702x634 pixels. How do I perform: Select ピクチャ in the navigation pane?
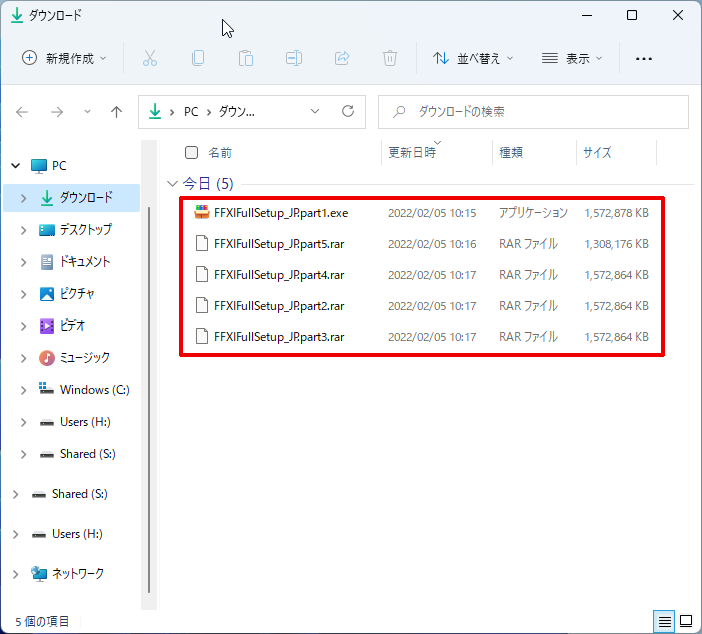click(77, 294)
